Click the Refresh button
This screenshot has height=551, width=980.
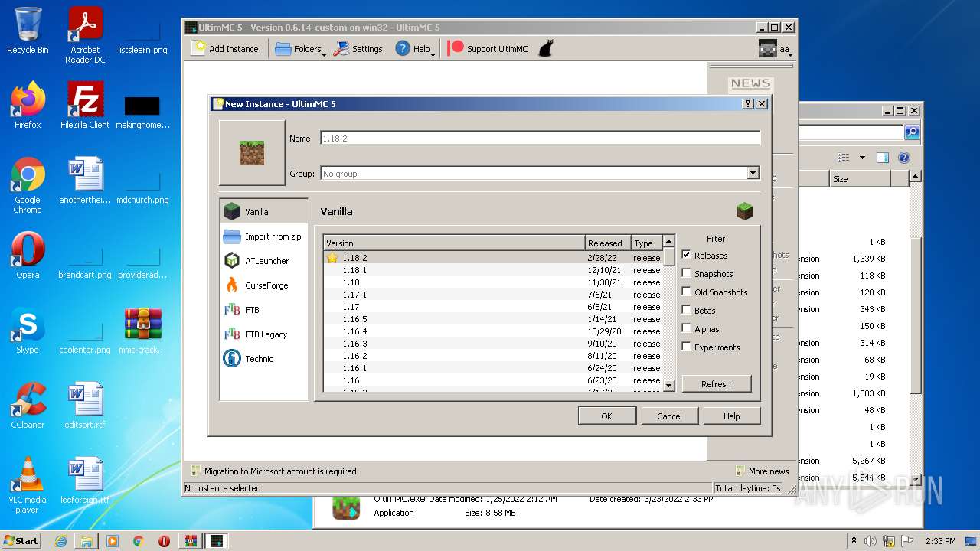tap(716, 383)
